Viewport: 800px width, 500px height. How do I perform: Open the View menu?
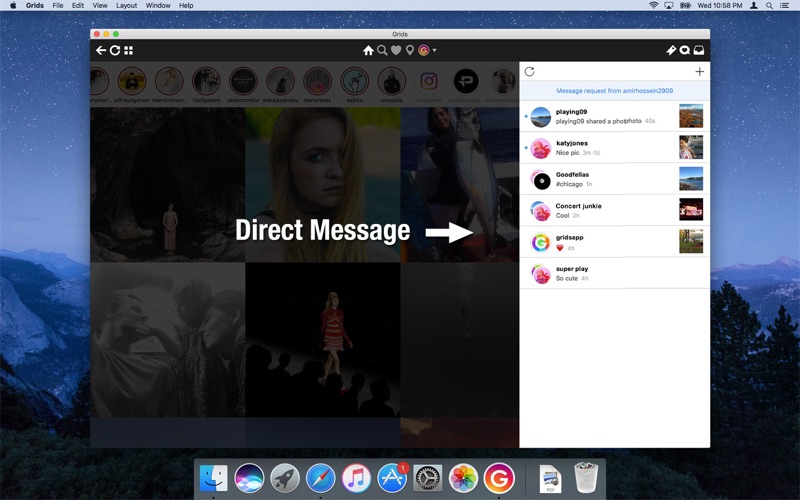[100, 6]
